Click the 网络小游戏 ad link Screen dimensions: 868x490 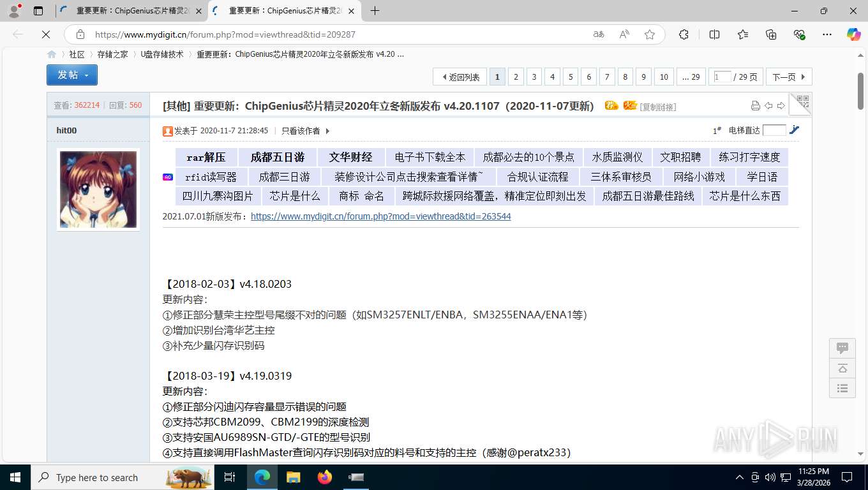700,177
